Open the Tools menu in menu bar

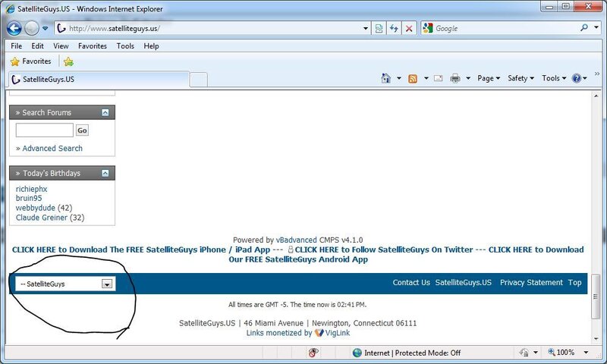(125, 46)
